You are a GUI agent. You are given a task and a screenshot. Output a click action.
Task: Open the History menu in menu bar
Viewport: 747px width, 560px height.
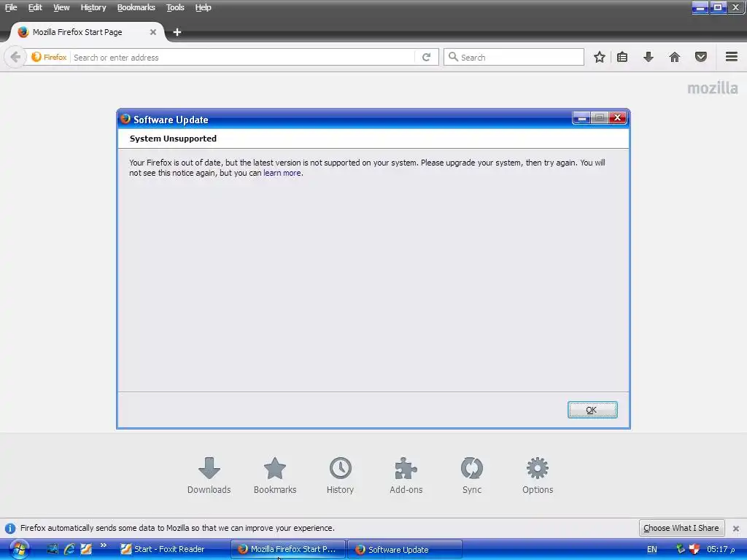tap(93, 7)
